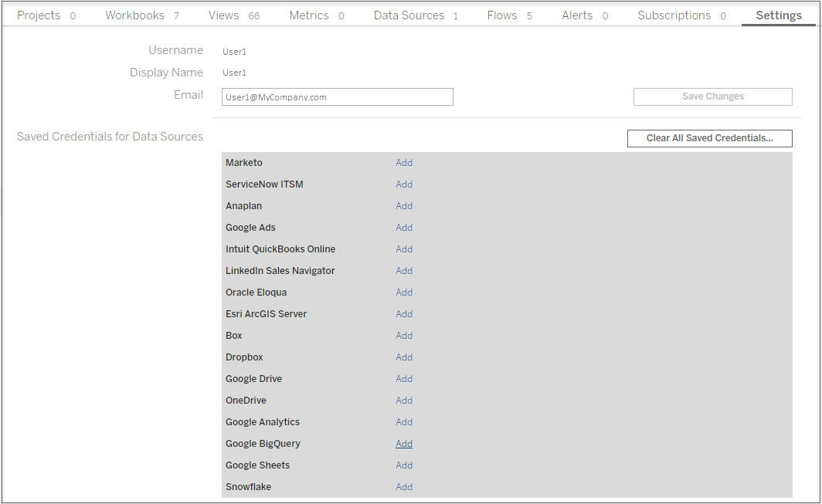822x504 pixels.
Task: Add credentials for Oracle Eloqua
Action: [403, 293]
